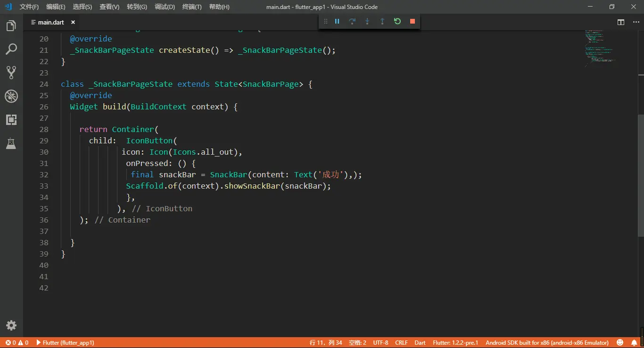Screen dimensions: 644x348
Task: Click Flutter: 1.2.2-pre.1 SDK version
Action: click(x=455, y=343)
